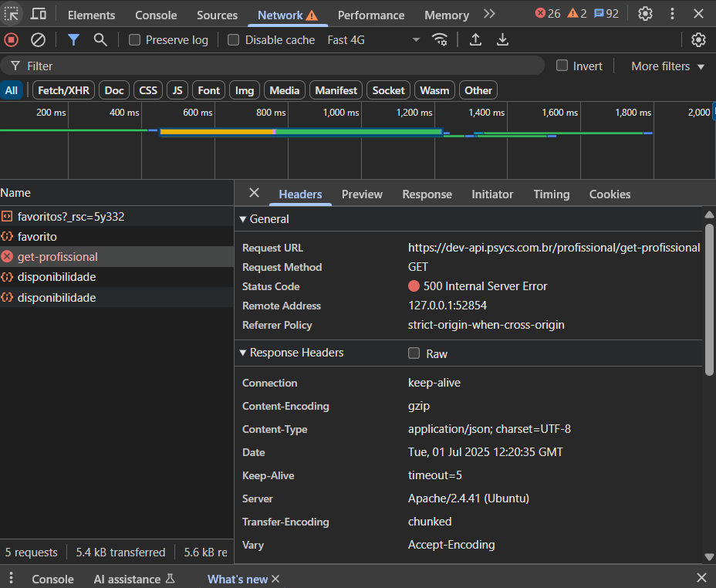This screenshot has width=716, height=588.
Task: Click the inspect element picker icon
Action: [x=12, y=14]
